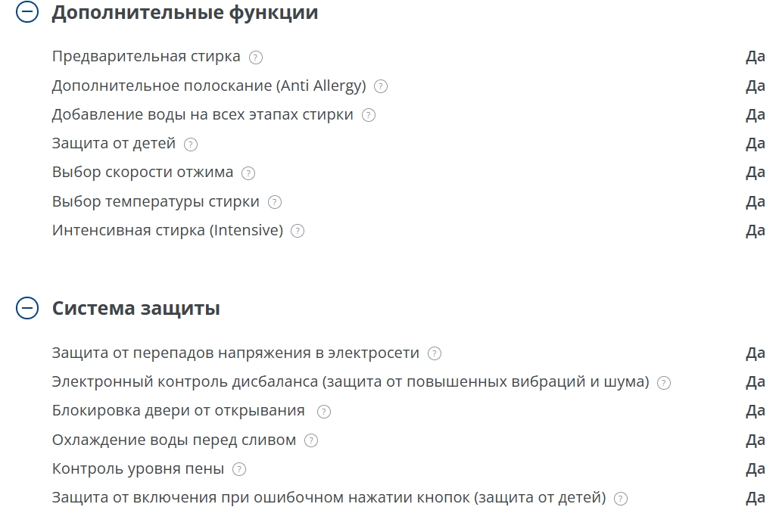The width and height of the screenshot is (779, 532).
Task: Open help for Выбор скорости отжима
Action: [248, 173]
